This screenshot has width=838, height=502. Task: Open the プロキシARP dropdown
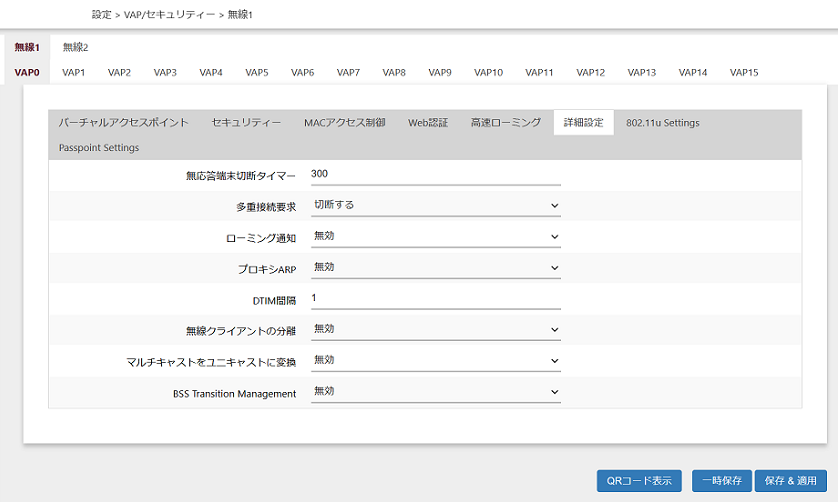point(435,267)
